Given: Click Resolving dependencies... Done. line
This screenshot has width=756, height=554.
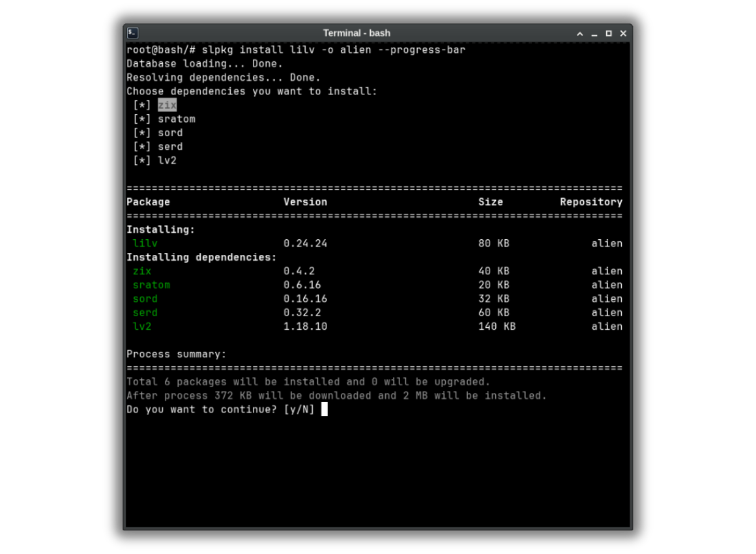Looking at the screenshot, I should click(x=224, y=78).
